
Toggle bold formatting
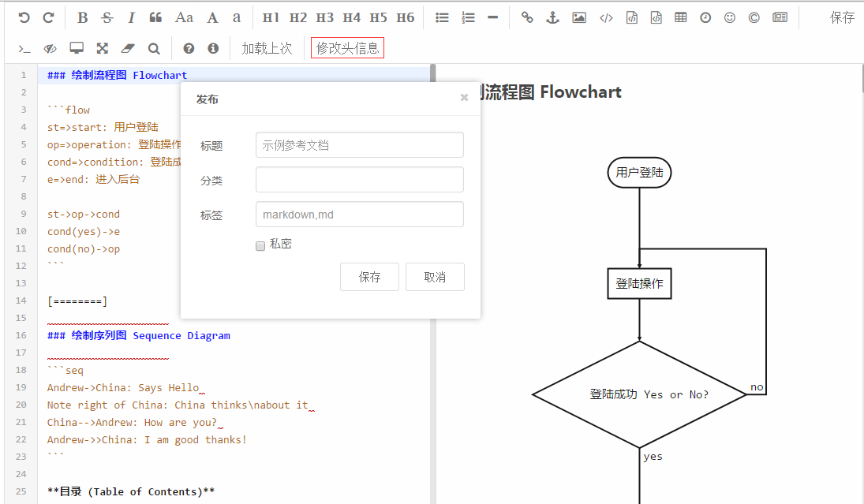click(x=82, y=17)
